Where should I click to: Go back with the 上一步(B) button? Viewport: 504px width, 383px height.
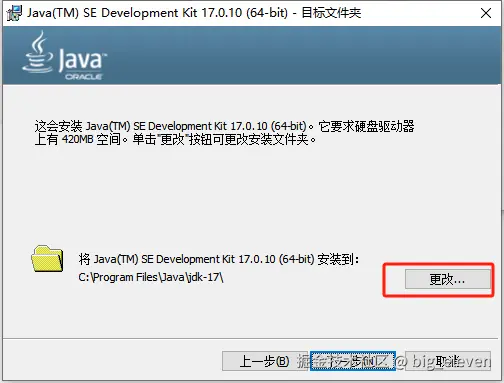click(264, 361)
